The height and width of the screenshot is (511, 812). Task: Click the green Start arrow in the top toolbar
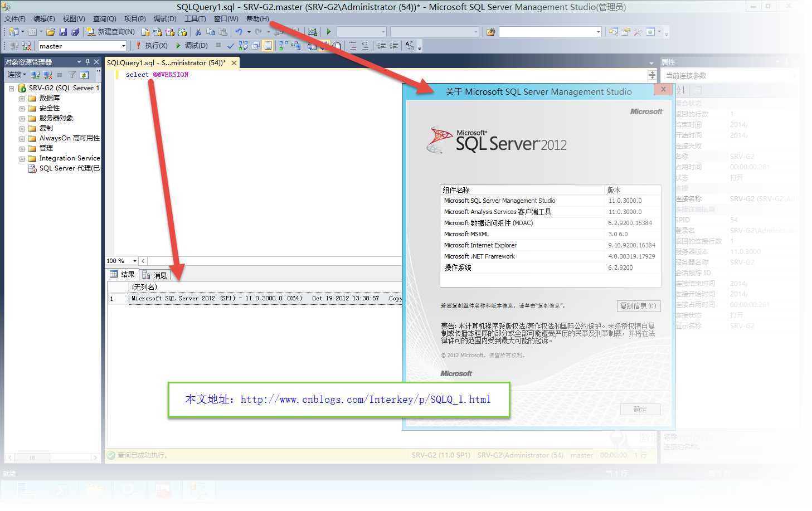pos(328,32)
